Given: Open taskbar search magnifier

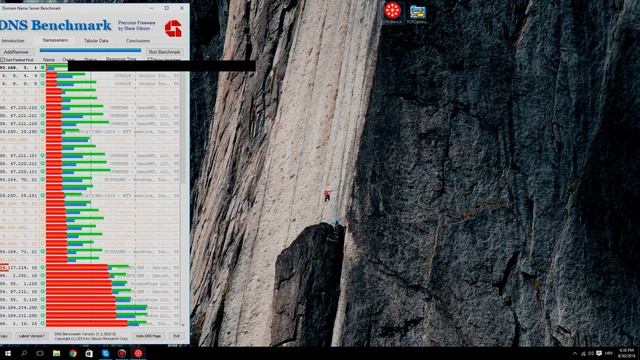Looking at the screenshot, I should click(24, 353).
